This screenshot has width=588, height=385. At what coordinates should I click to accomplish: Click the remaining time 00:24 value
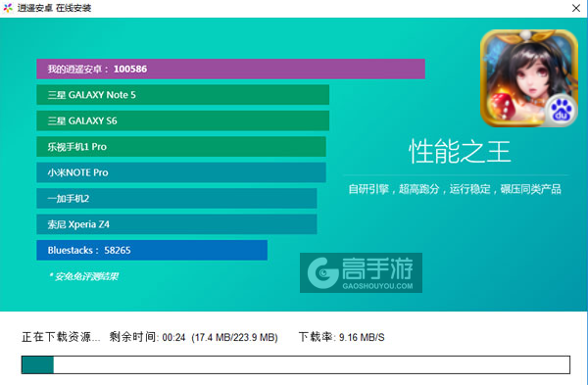(174, 337)
